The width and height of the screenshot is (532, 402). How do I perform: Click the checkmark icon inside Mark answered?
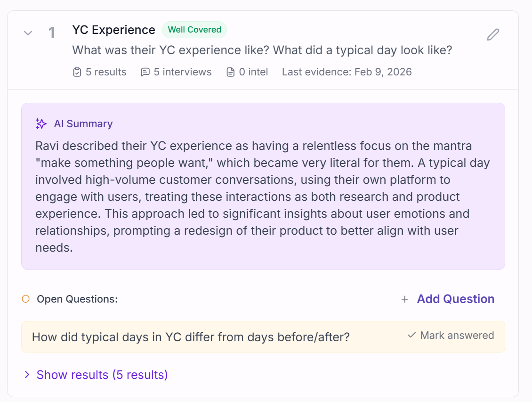[411, 336]
